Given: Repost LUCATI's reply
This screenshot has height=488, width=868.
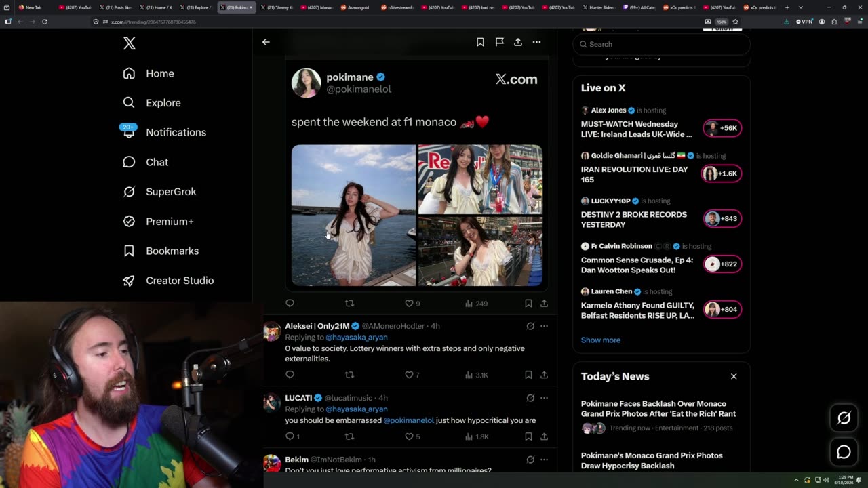Looking at the screenshot, I should tap(349, 436).
